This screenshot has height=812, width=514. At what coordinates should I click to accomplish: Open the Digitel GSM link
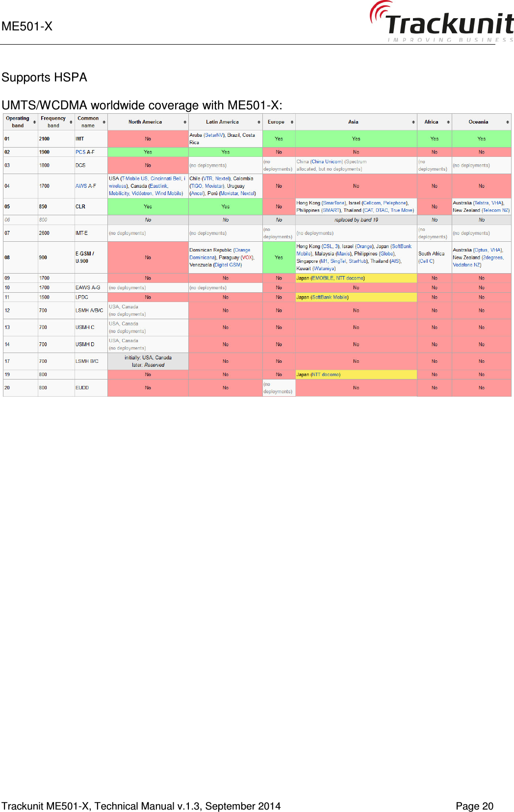tap(228, 265)
